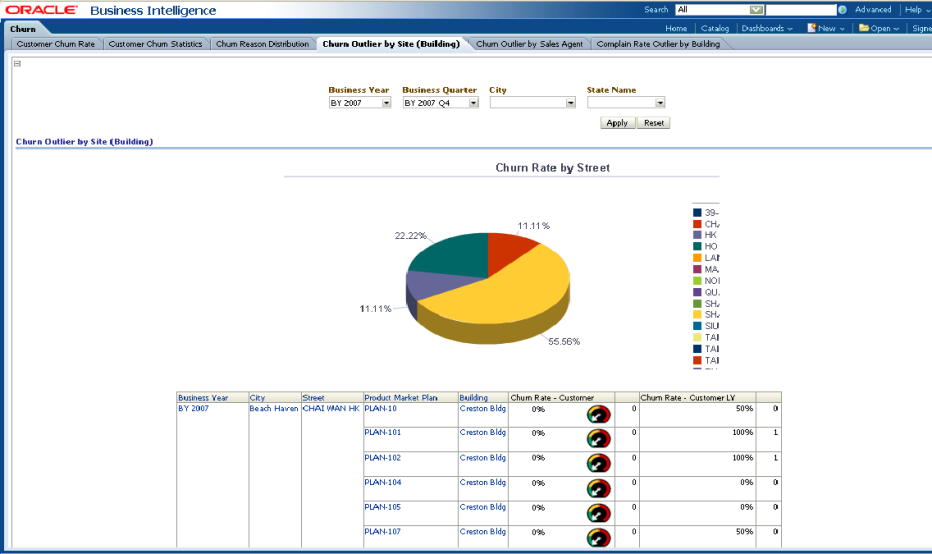
Task: Click the churn gauge icon in PLAN-105 row
Action: tap(599, 513)
